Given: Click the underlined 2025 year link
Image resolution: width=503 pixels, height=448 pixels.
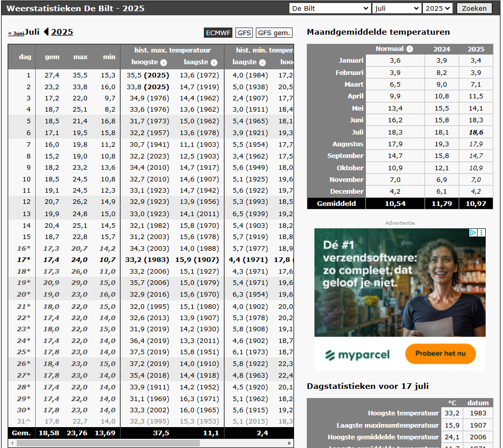Looking at the screenshot, I should coord(62,32).
